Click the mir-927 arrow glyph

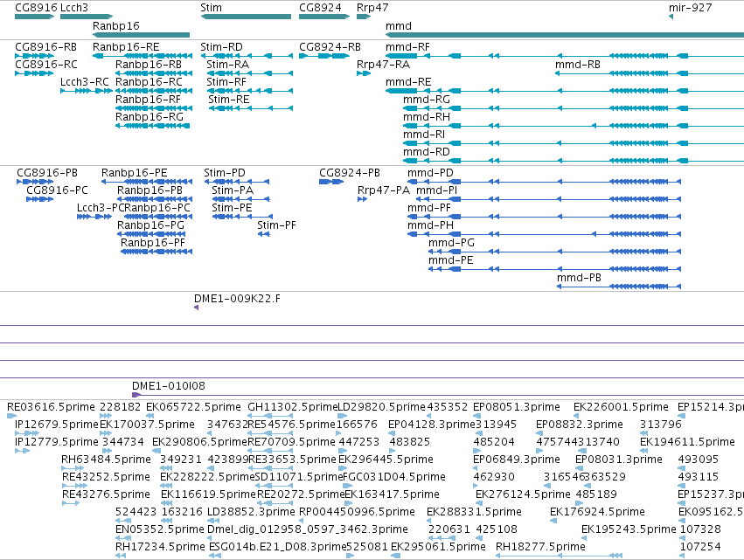(671, 17)
